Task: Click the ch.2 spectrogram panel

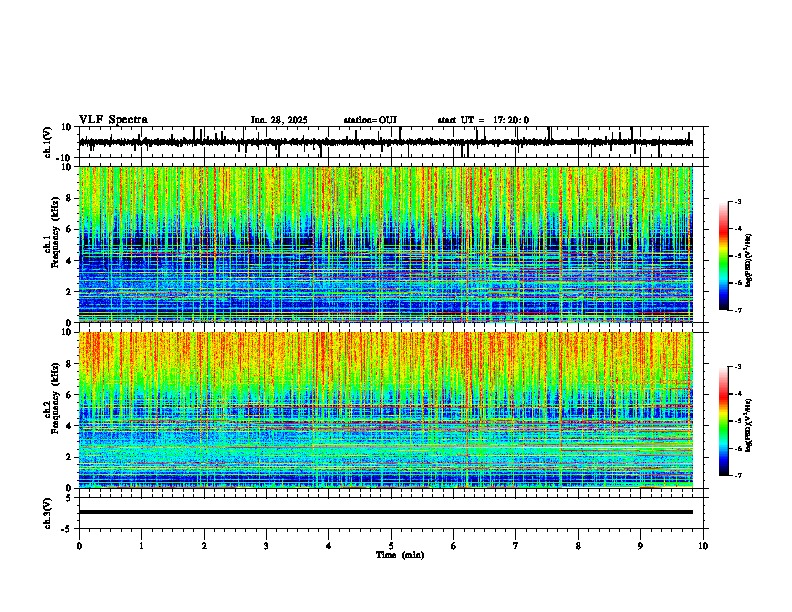Action: point(386,410)
